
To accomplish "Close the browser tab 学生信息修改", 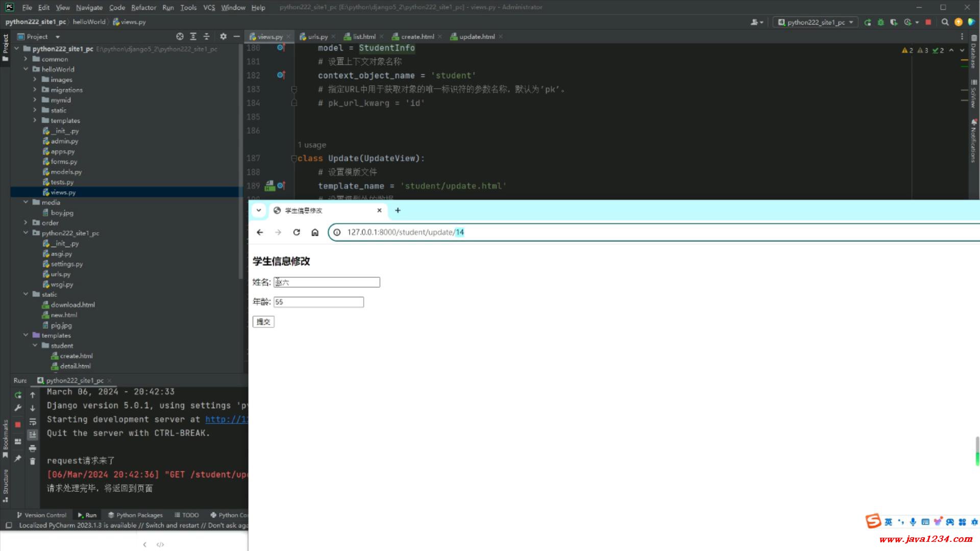I will (x=379, y=210).
